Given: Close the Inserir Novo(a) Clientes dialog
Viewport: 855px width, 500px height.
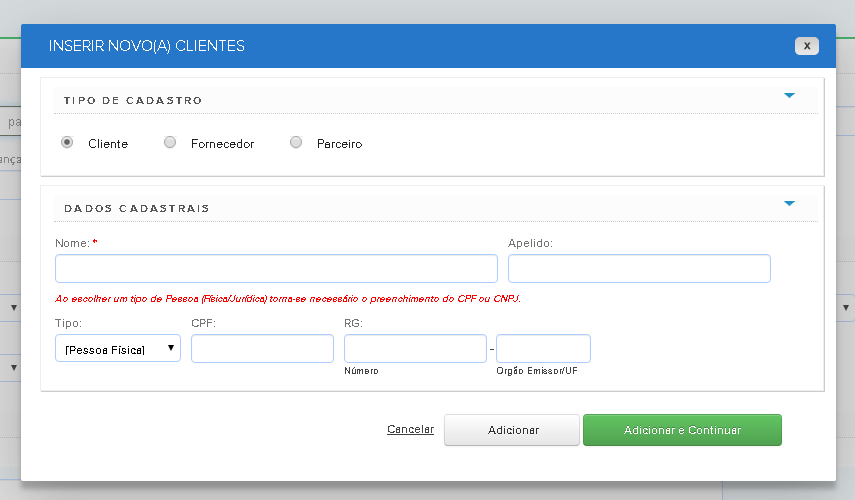Looking at the screenshot, I should (x=806, y=46).
